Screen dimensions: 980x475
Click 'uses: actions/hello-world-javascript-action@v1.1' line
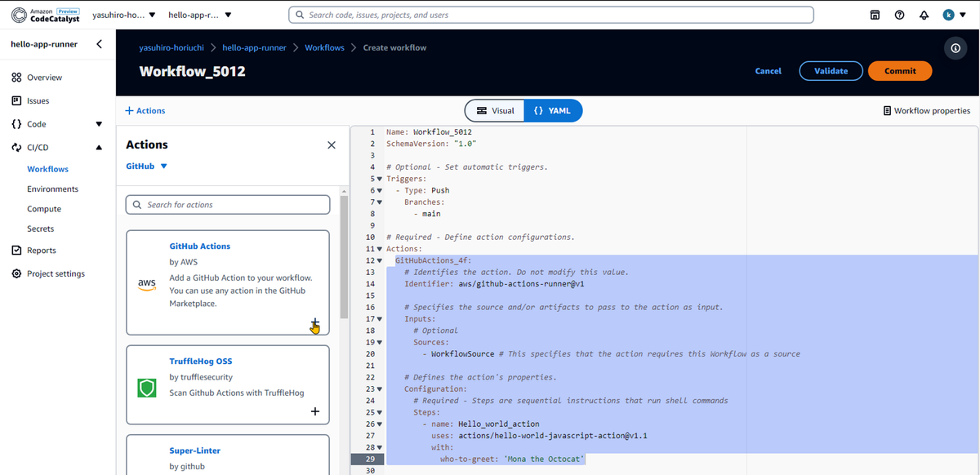click(x=539, y=436)
